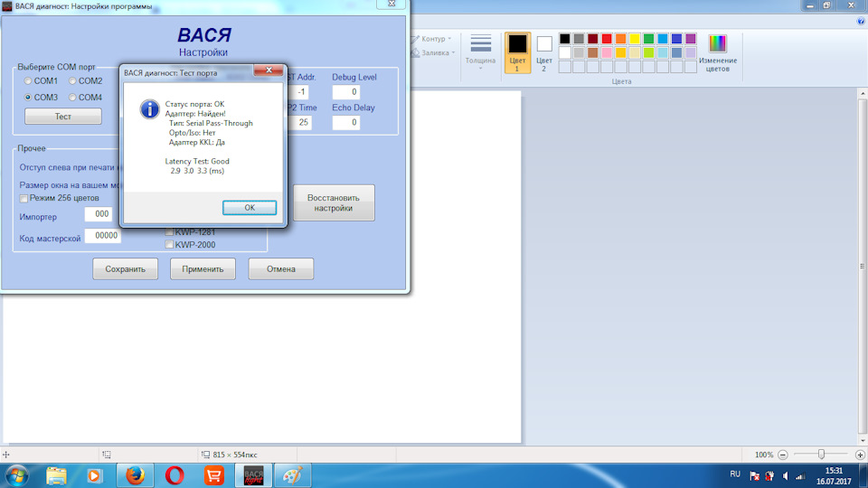Pick the pink color swatch in Paint

point(607,52)
